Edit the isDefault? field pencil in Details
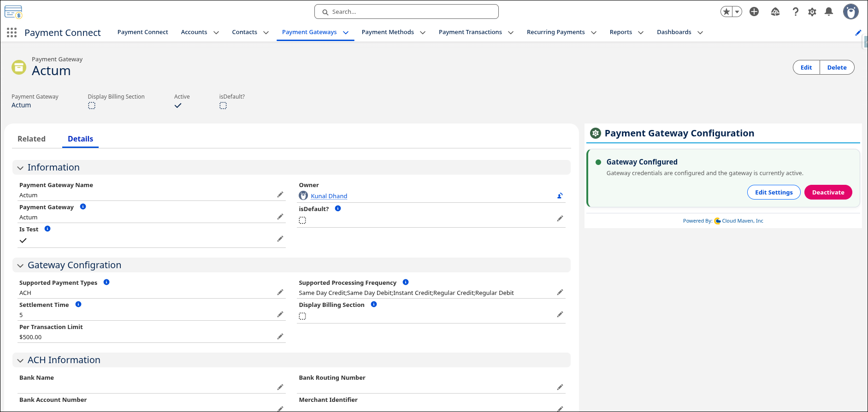The height and width of the screenshot is (412, 868). click(x=560, y=218)
